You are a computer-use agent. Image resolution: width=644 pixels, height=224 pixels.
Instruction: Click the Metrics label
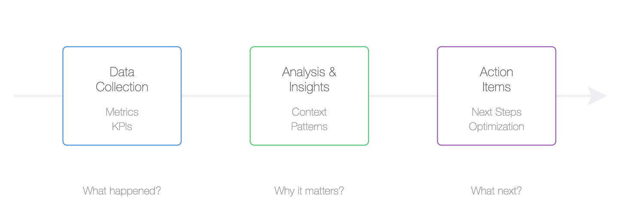pyautogui.click(x=122, y=112)
